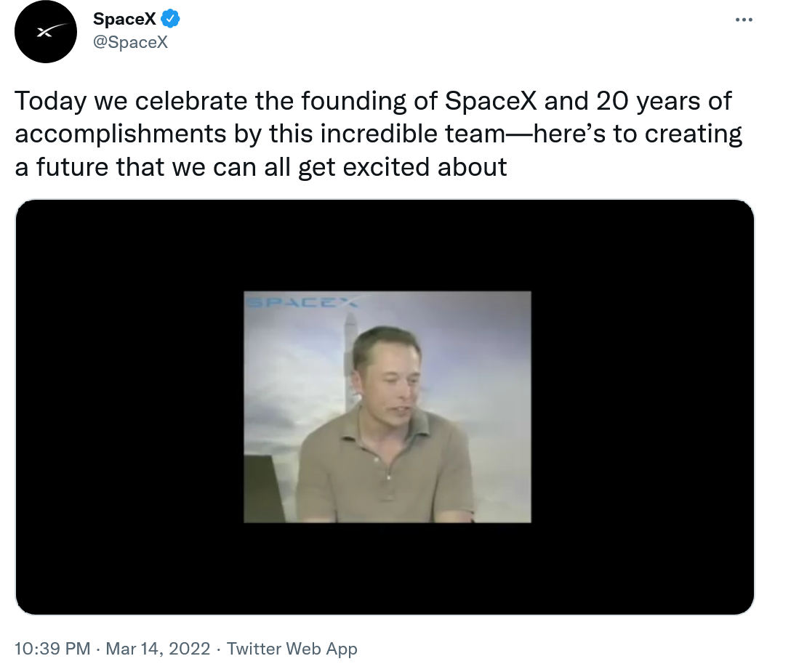Click the black area left of video frame
The image size is (791, 672).
[x=129, y=407]
